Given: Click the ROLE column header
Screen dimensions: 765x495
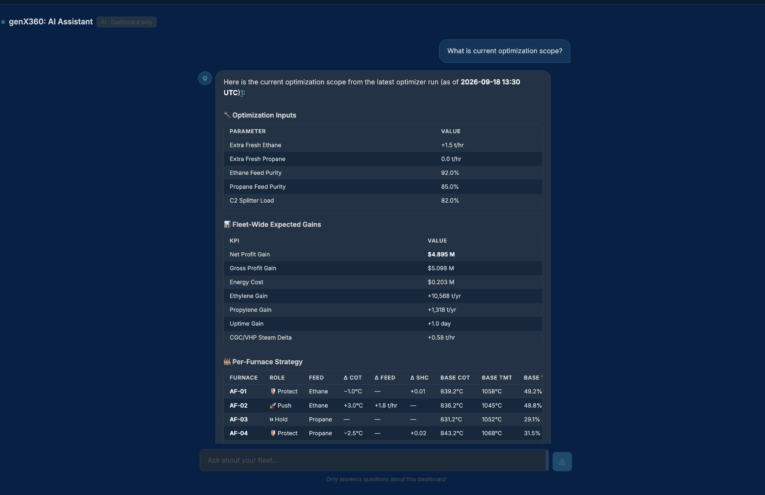Looking at the screenshot, I should point(277,378).
